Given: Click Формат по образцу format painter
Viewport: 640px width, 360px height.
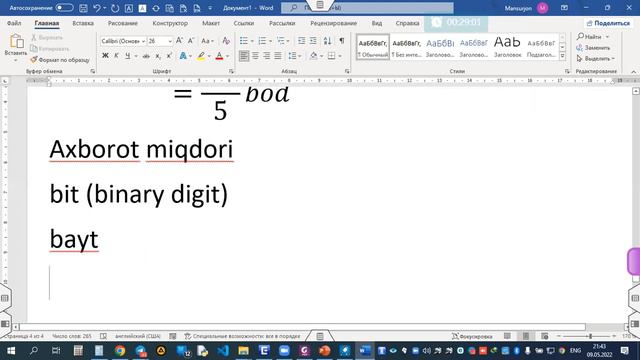Looking at the screenshot, I should tap(60, 60).
